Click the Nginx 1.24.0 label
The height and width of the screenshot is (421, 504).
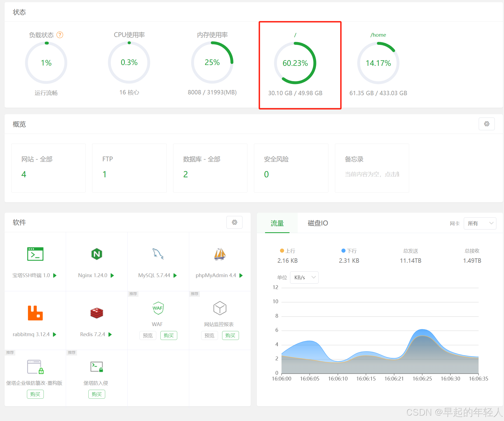[x=93, y=275]
